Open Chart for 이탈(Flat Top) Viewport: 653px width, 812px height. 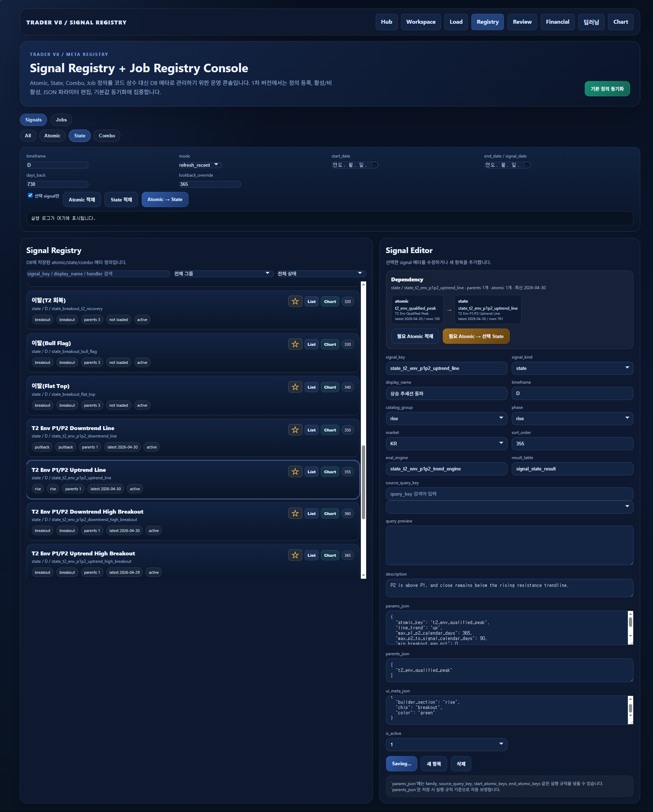click(330, 387)
